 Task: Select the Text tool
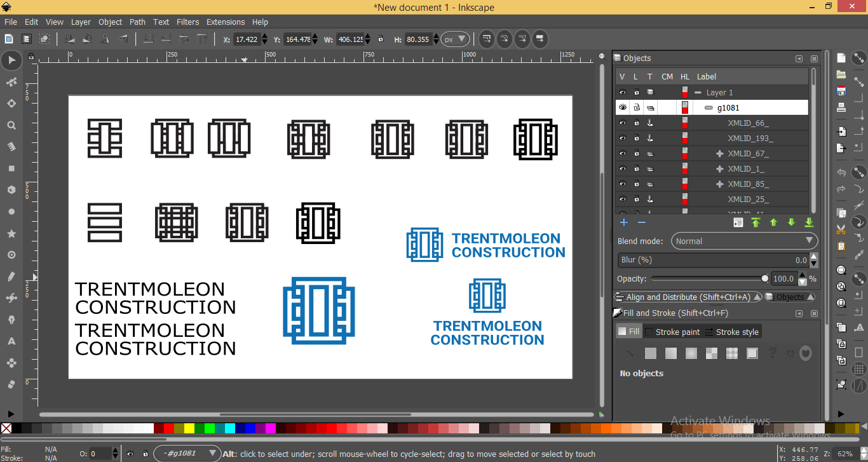11,341
